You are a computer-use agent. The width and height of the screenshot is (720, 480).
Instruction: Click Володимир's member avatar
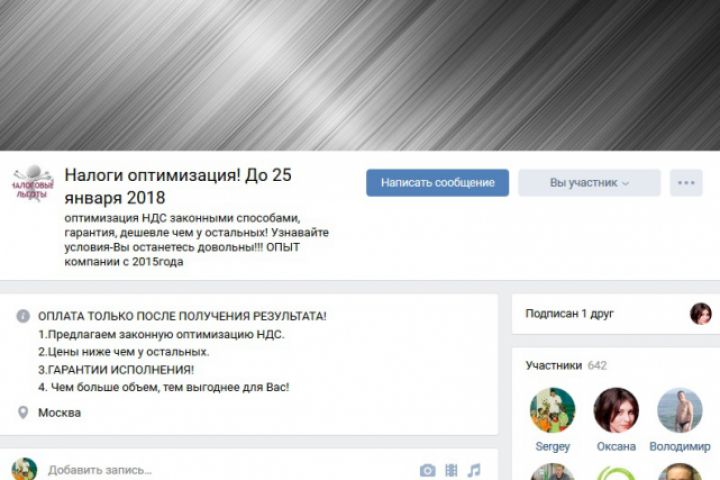pyautogui.click(x=680, y=410)
